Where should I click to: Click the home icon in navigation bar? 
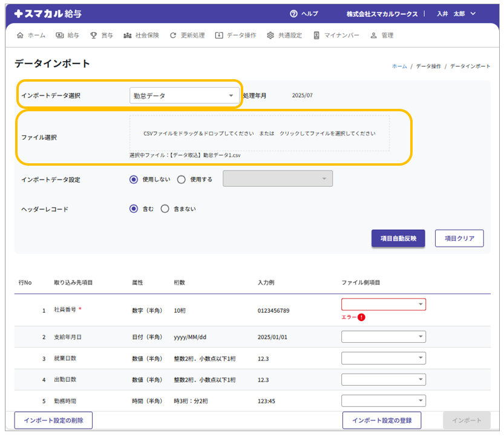[x=21, y=36]
